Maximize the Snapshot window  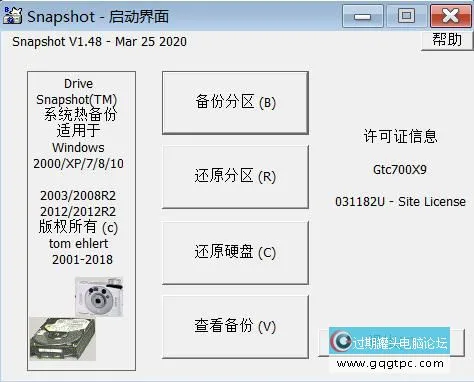pos(406,16)
